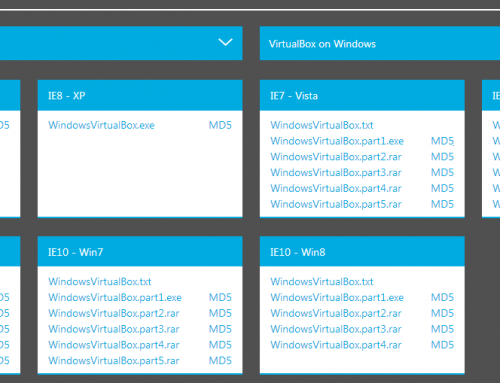
Task: Open MD5 for IE7 - Vista part3.rar
Action: [x=442, y=173]
